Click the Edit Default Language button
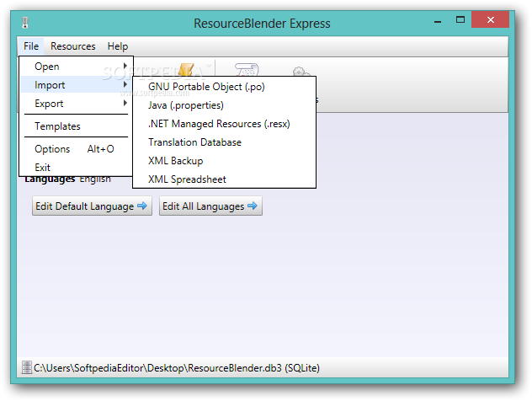 coord(92,206)
